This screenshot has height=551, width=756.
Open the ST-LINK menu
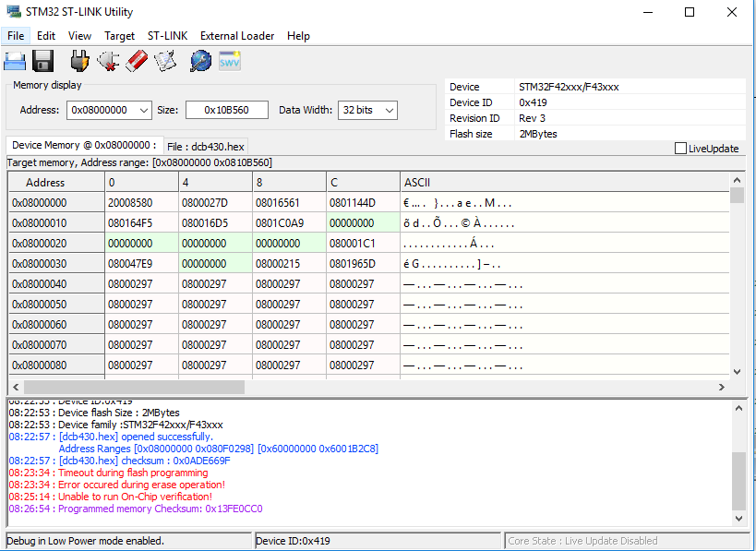pos(167,36)
